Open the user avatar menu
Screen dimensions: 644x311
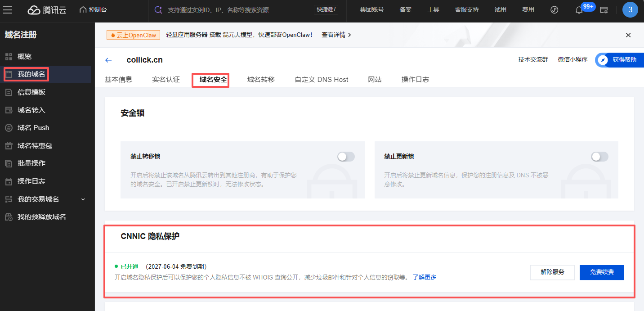[630, 10]
